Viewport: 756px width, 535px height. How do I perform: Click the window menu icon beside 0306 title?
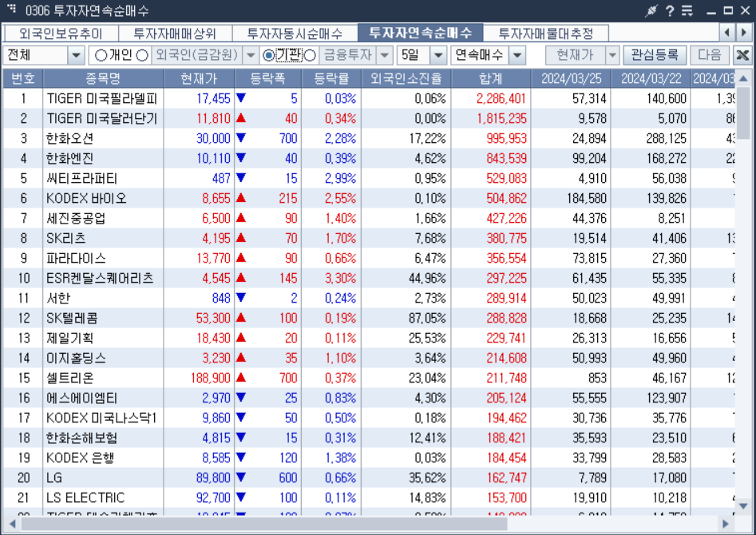click(12, 8)
